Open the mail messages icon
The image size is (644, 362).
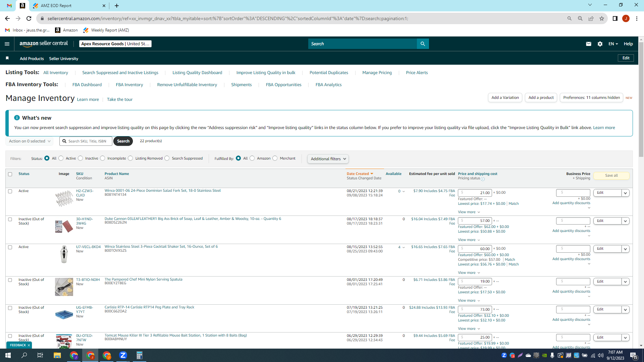point(588,44)
